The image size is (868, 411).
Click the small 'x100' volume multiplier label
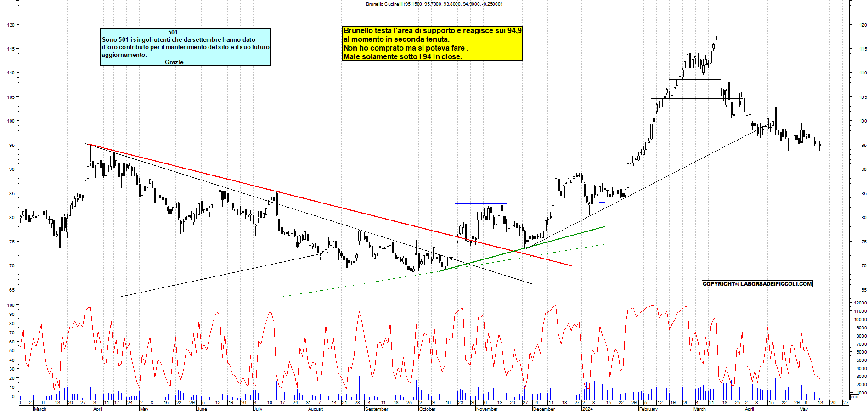coord(854,397)
